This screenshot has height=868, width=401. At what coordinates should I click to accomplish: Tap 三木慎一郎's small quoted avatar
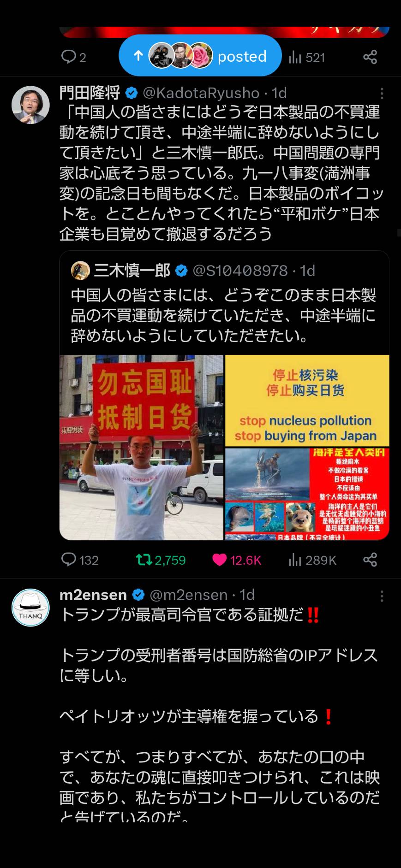pyautogui.click(x=80, y=271)
